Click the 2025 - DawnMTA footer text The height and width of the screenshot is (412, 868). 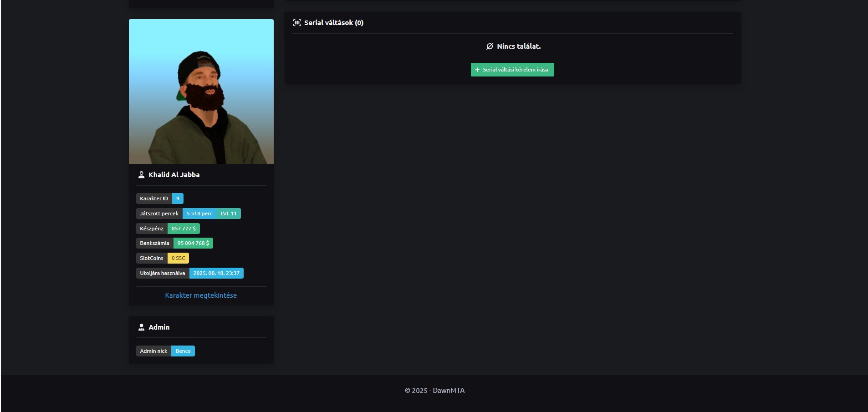point(434,391)
